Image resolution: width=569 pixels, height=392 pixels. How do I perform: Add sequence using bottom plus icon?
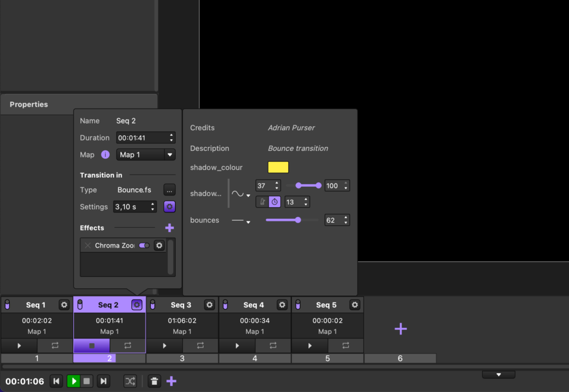(171, 381)
